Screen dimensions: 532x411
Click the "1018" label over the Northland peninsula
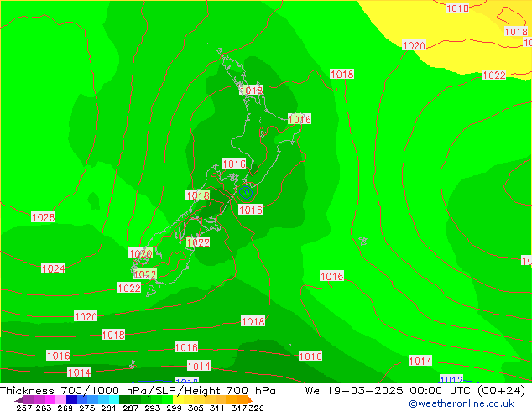(252, 90)
